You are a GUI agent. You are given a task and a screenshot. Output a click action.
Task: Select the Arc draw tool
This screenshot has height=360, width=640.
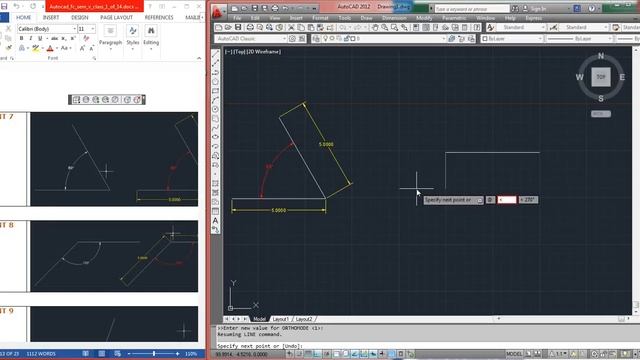pyautogui.click(x=216, y=100)
